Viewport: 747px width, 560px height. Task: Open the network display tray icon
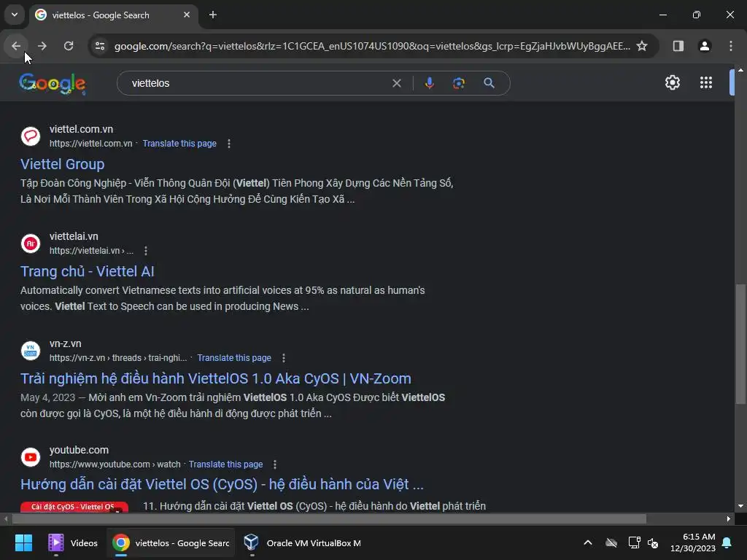pyautogui.click(x=634, y=542)
